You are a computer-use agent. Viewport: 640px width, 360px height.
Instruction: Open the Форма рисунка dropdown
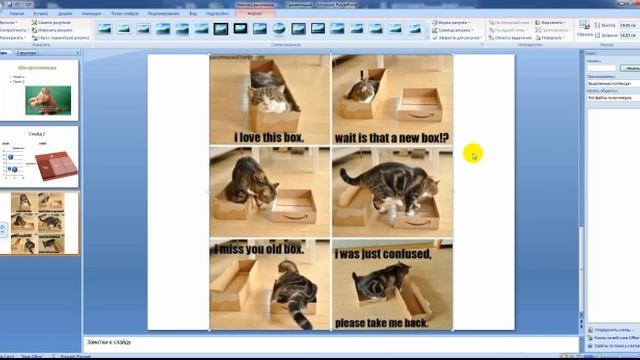451,22
